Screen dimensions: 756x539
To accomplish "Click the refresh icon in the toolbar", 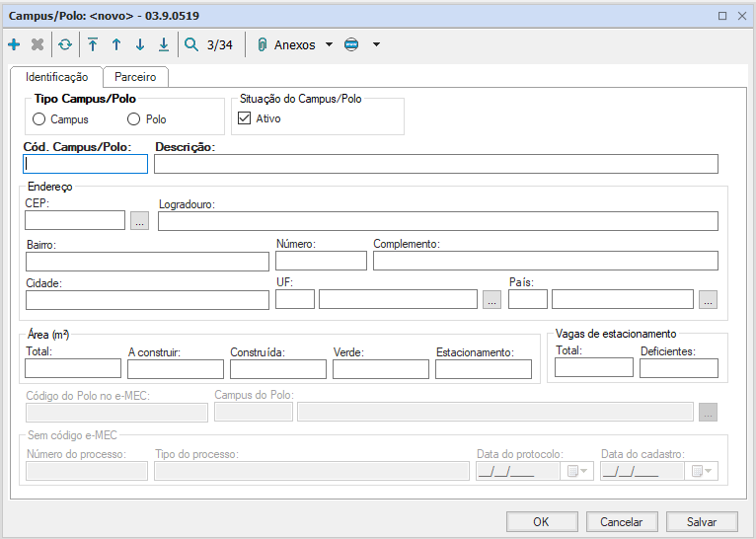I will pyautogui.click(x=64, y=44).
